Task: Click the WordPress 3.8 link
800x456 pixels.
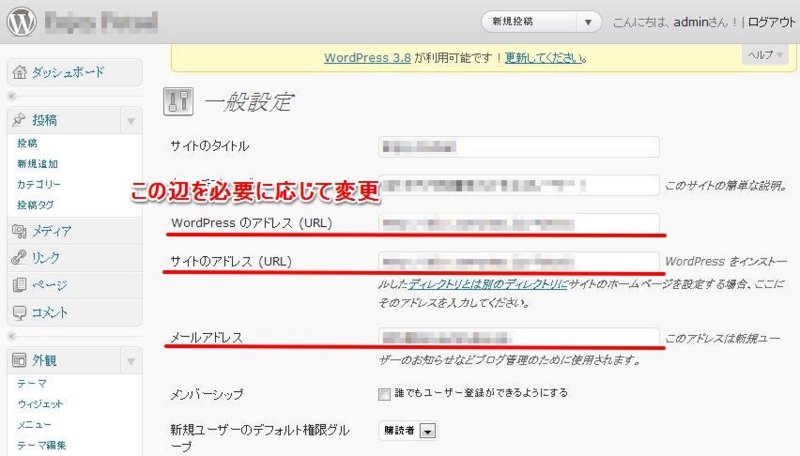Action: [x=367, y=58]
